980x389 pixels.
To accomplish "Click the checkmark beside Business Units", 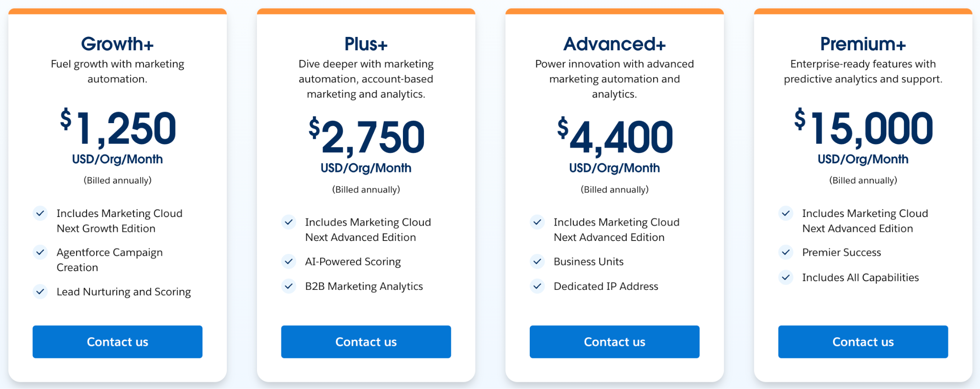I will point(537,262).
